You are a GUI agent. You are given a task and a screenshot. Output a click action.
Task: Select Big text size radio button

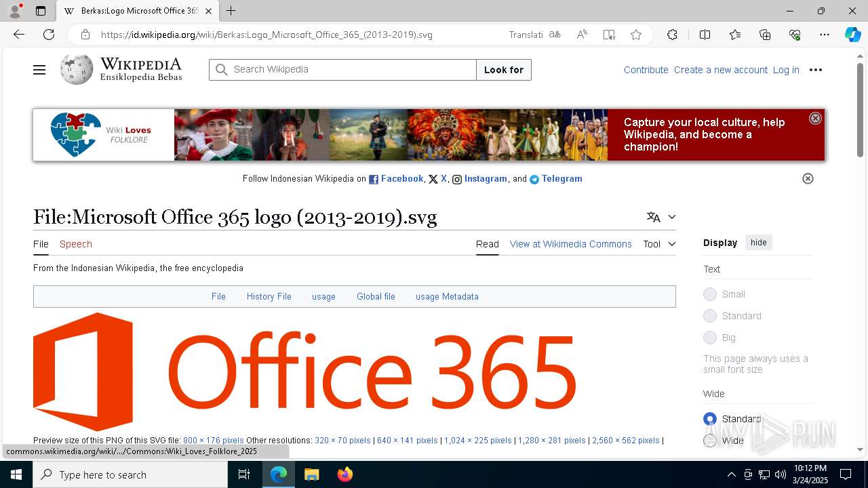710,338
